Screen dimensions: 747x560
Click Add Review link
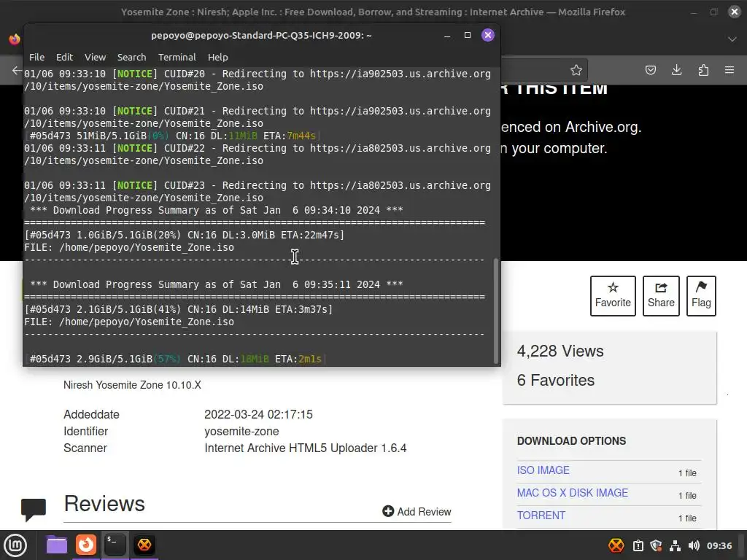point(417,511)
